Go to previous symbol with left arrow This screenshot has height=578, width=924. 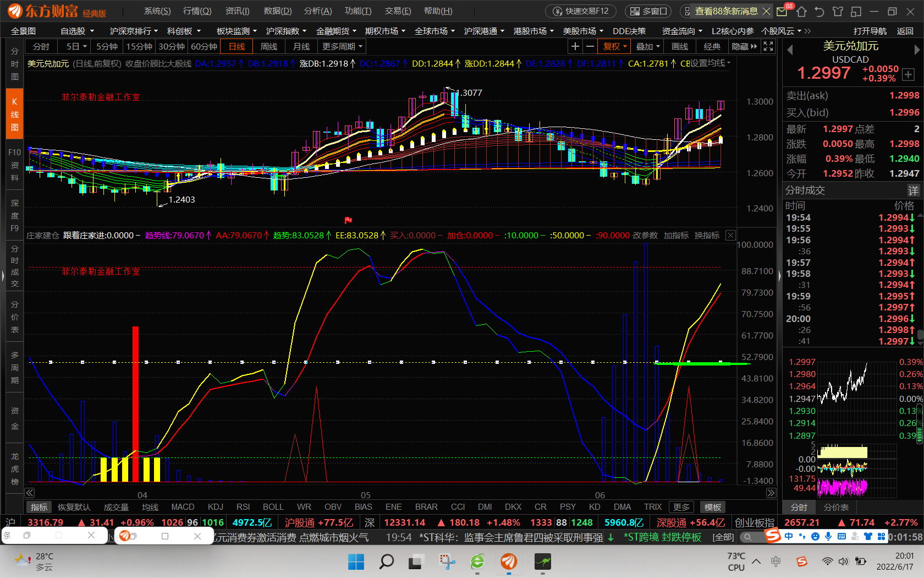[790, 50]
